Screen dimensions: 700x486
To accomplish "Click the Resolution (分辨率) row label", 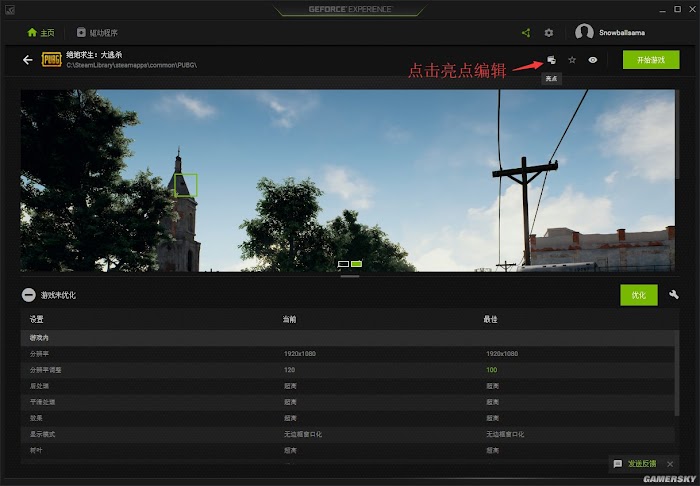I will point(39,354).
